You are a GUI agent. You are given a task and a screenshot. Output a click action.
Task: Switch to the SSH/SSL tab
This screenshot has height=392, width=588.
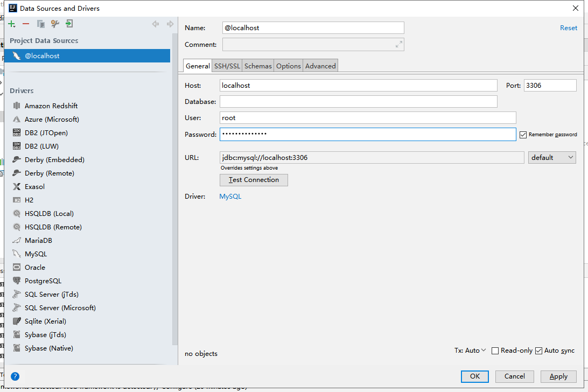(x=227, y=65)
